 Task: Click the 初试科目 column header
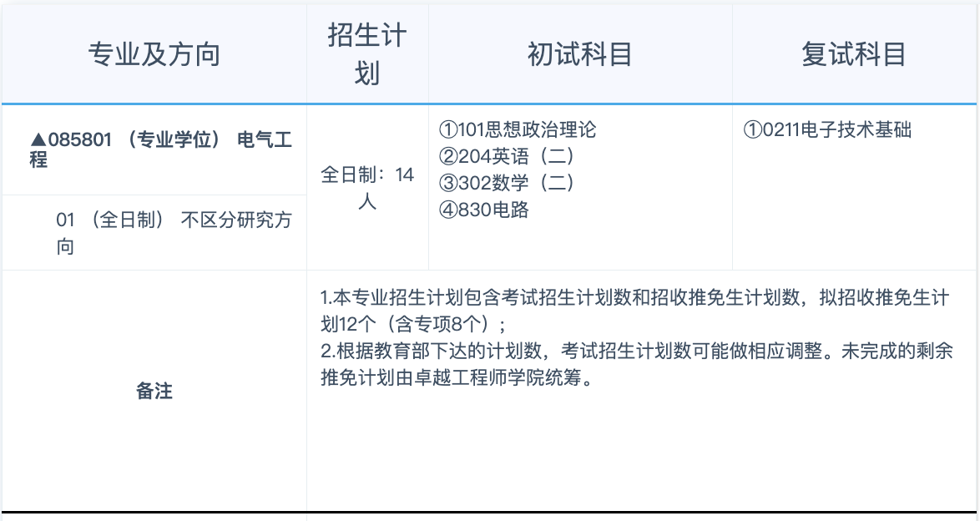click(x=580, y=54)
